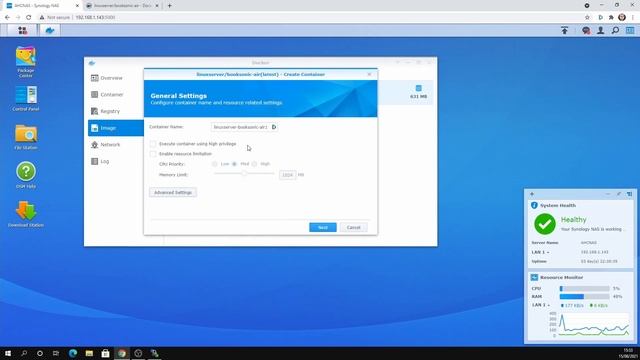
Task: Click the refresh icon beside Container Name field
Action: pyautogui.click(x=274, y=127)
